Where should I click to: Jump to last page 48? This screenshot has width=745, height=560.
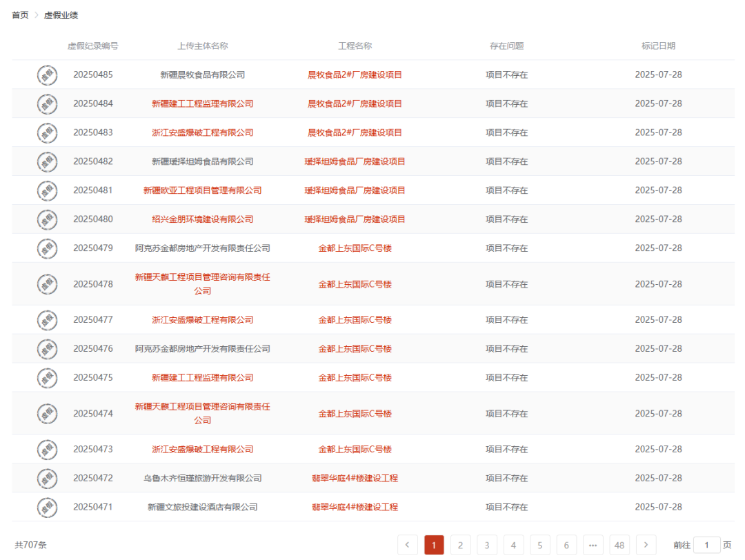coord(619,545)
